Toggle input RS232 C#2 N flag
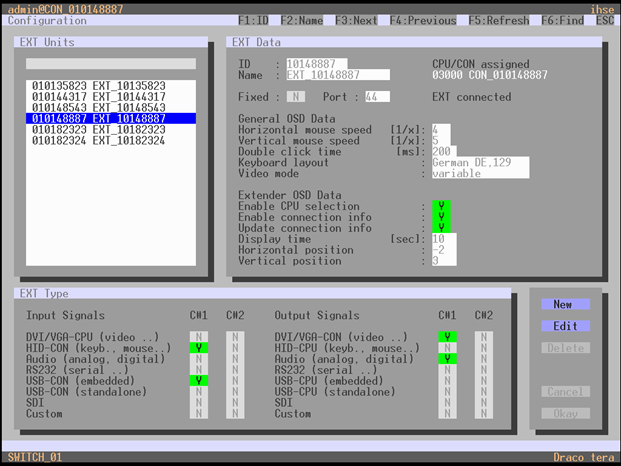The height and width of the screenshot is (466, 621). click(235, 370)
